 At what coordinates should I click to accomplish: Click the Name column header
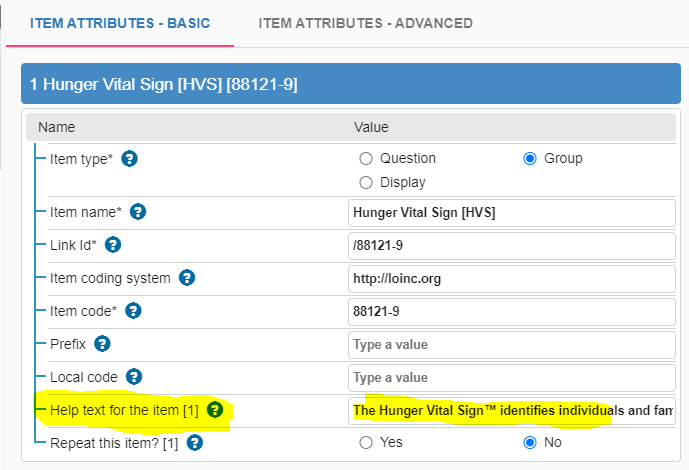[56, 127]
